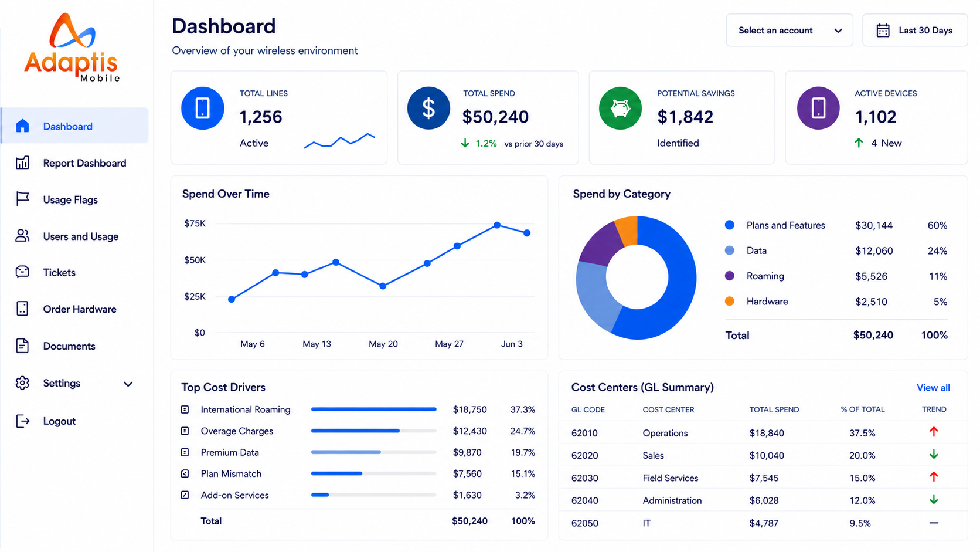
Task: Click the Total Lines blue phone icon
Action: coord(203,108)
